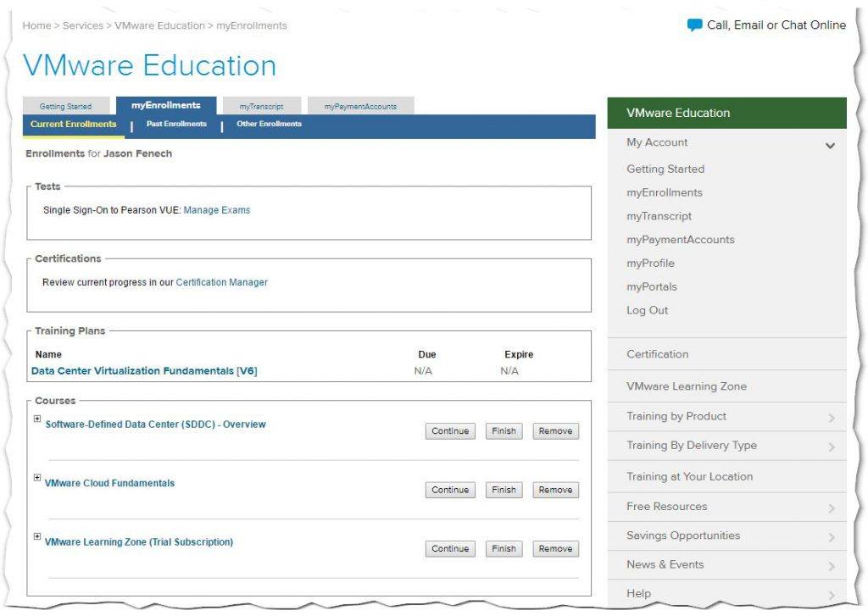
Task: Switch to the Getting Started tab
Action: (66, 106)
